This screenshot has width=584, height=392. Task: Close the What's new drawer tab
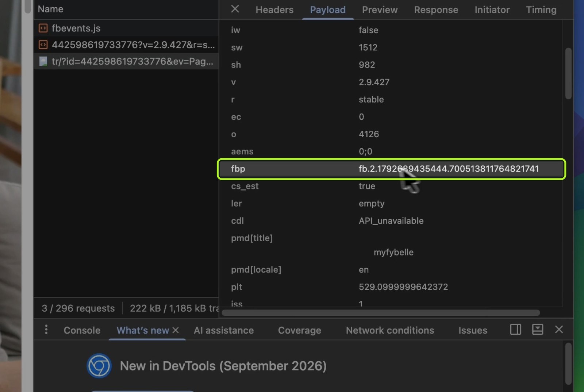point(176,330)
